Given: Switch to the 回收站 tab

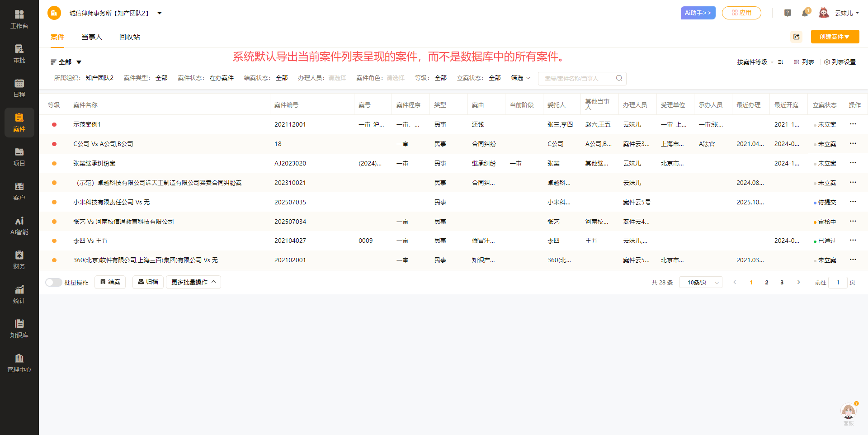Looking at the screenshot, I should [130, 37].
